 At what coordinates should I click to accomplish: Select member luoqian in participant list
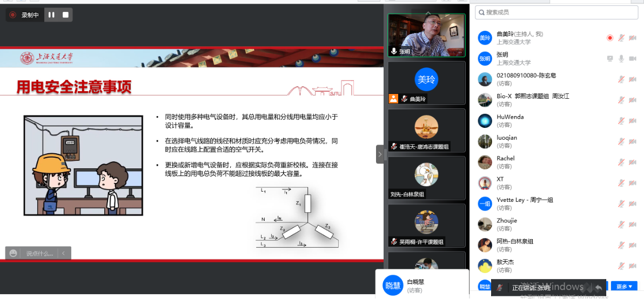(507, 141)
